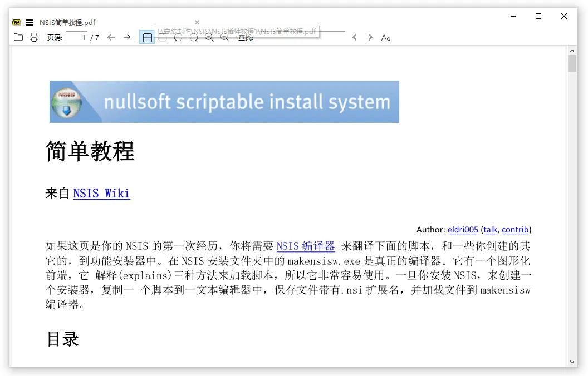Open the hamburger main menu
The image size is (588, 376).
(x=30, y=22)
